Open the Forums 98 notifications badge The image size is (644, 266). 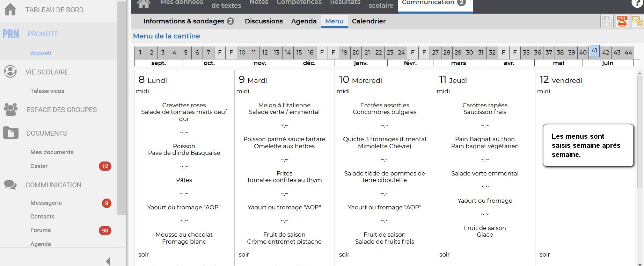pos(105,230)
